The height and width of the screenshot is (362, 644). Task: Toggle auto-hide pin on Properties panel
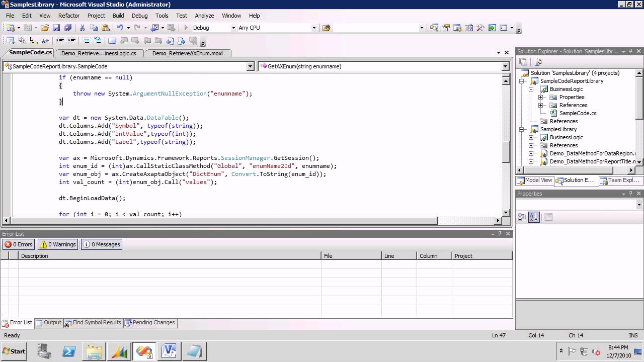(x=630, y=194)
